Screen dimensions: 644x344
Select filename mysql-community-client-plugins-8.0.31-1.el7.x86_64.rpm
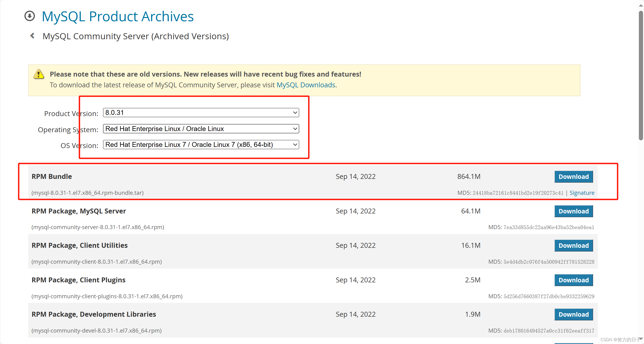pos(107,296)
